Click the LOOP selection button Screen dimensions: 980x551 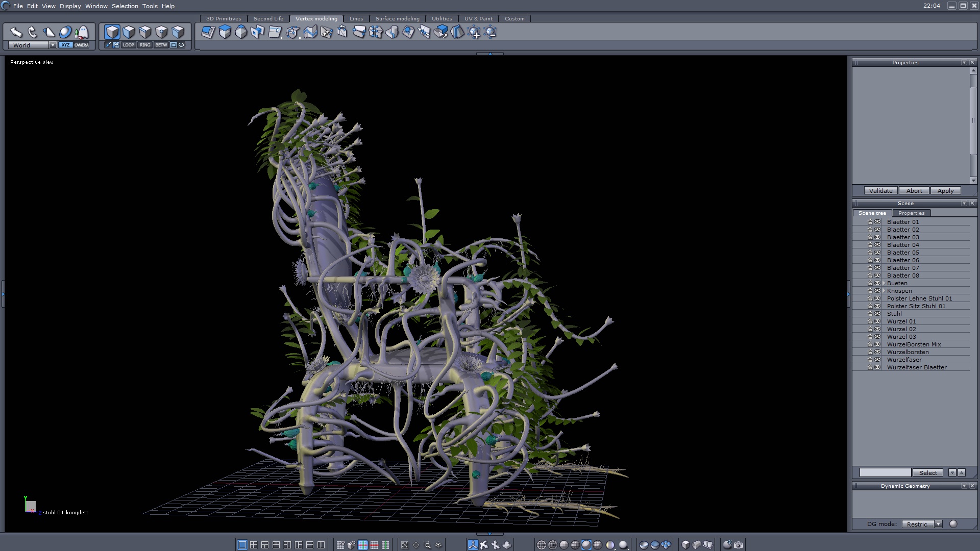click(128, 45)
